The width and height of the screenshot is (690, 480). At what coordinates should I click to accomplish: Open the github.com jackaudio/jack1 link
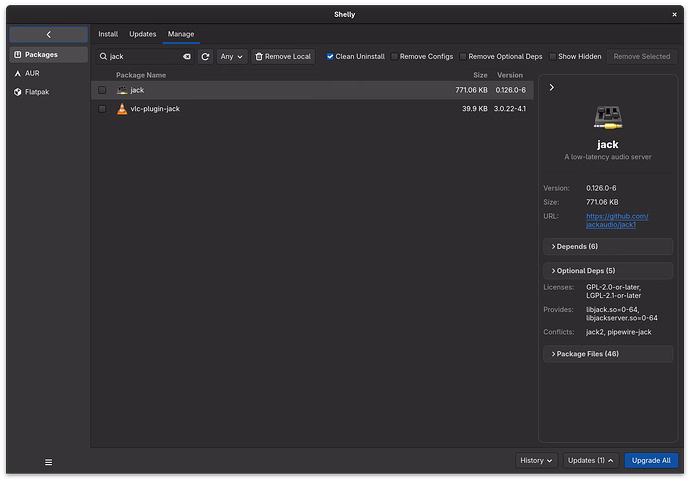pos(617,220)
